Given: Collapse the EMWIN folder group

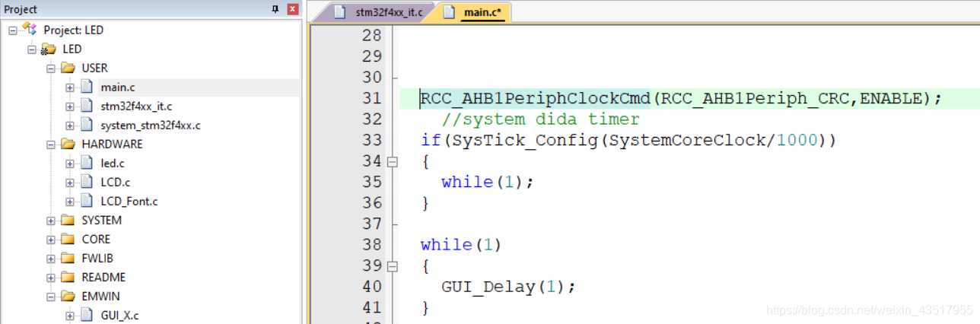Looking at the screenshot, I should pos(51,296).
